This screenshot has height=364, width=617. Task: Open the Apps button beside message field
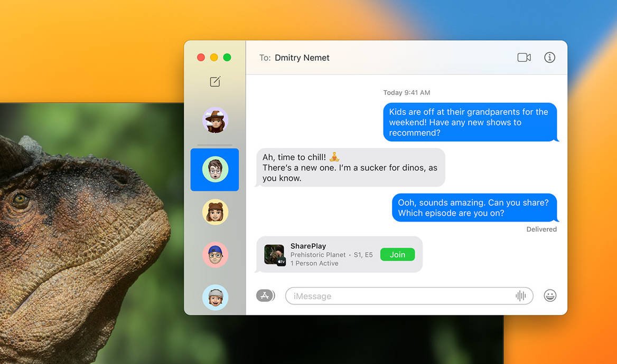point(265,295)
